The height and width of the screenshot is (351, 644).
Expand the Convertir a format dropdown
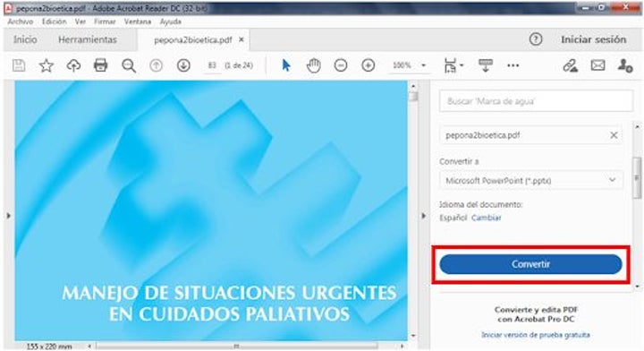[x=531, y=181]
